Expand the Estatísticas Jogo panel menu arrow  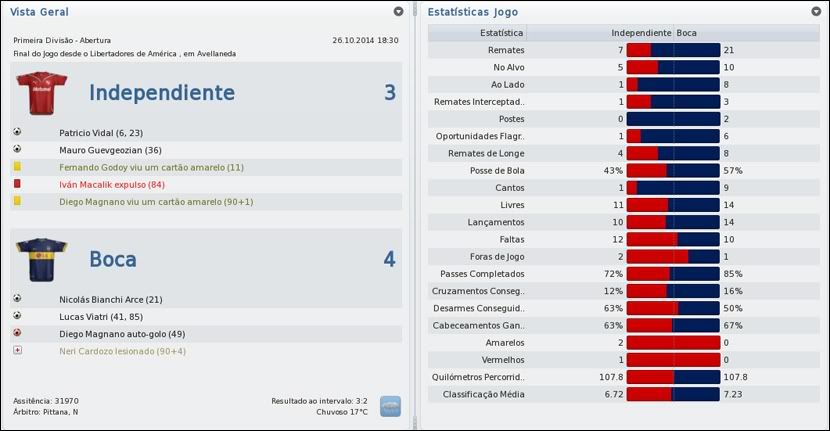pos(816,12)
